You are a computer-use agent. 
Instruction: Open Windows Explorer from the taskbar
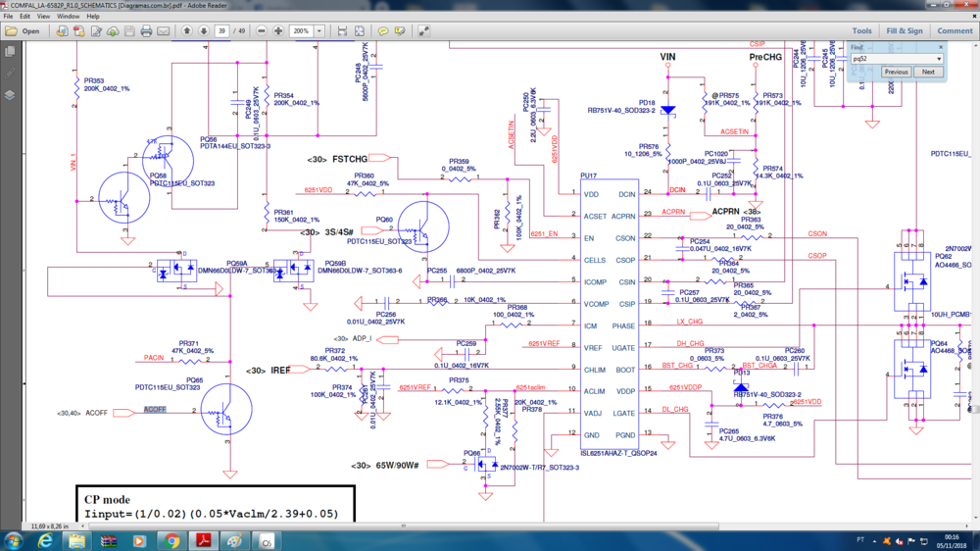pyautogui.click(x=76, y=541)
